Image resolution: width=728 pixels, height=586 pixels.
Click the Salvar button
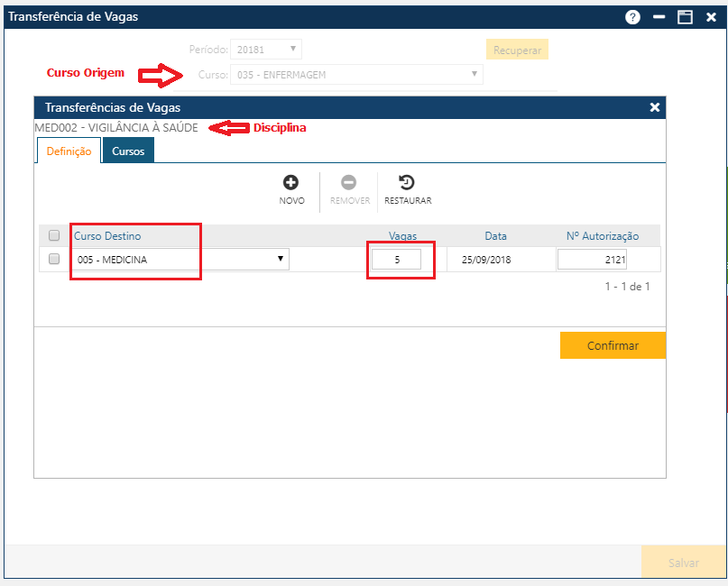coord(683,563)
